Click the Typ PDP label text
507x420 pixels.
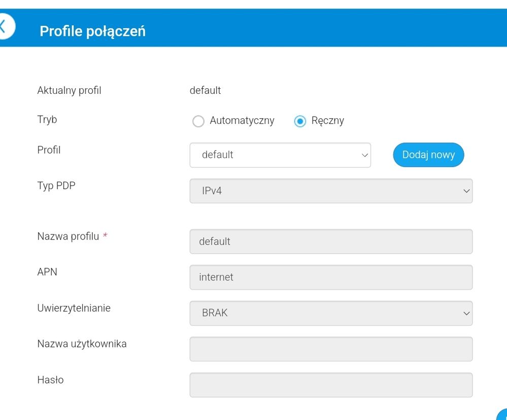(x=56, y=186)
